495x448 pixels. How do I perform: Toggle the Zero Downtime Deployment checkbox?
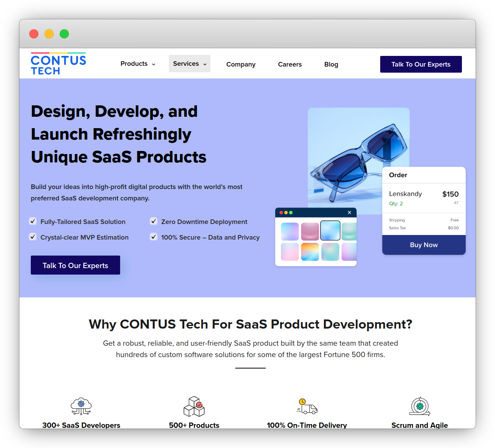coord(153,221)
